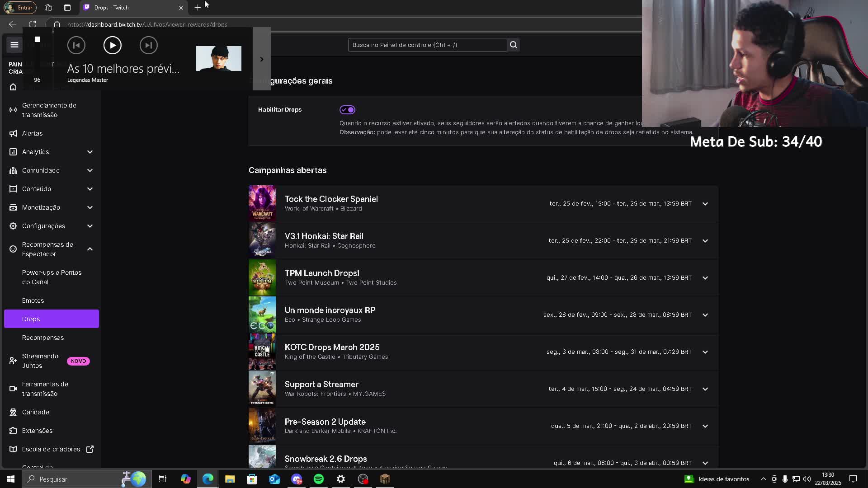
Task: Skip to next track in media overlay
Action: [x=149, y=45]
